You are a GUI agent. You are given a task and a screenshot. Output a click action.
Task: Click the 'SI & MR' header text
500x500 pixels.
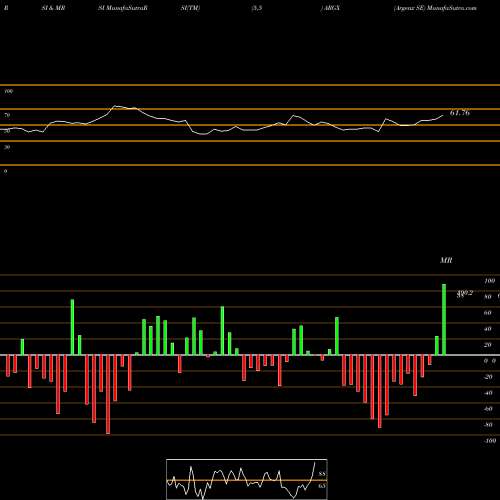click(x=53, y=8)
